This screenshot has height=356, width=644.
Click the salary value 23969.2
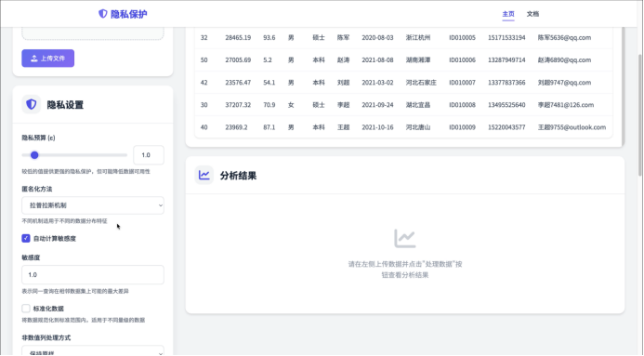tap(236, 127)
